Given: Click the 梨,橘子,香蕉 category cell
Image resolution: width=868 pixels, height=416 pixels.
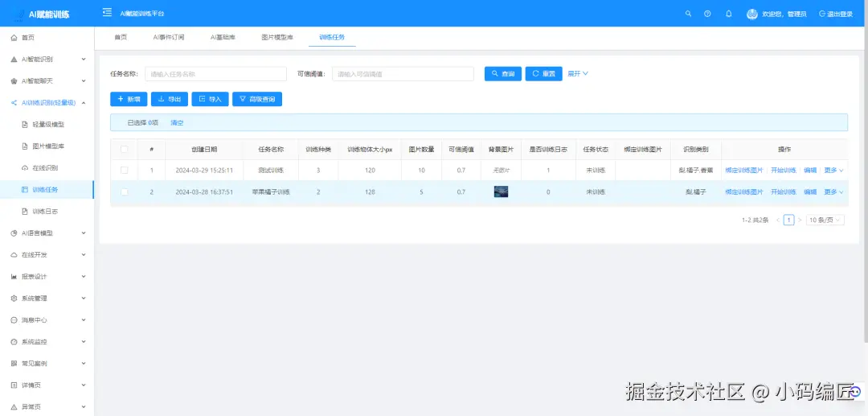Looking at the screenshot, I should pyautogui.click(x=696, y=171).
